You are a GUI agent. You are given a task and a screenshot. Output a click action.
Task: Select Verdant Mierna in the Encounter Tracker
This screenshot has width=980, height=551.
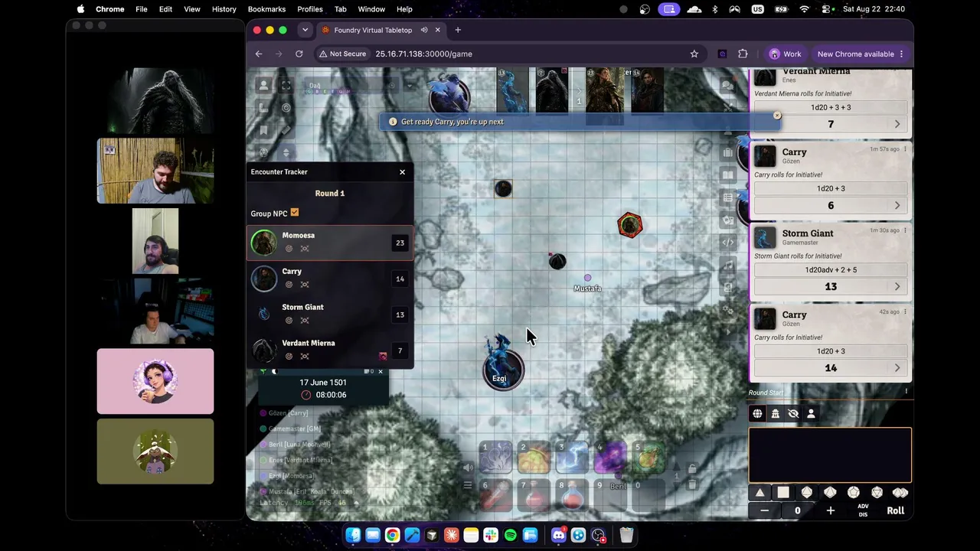pos(330,350)
